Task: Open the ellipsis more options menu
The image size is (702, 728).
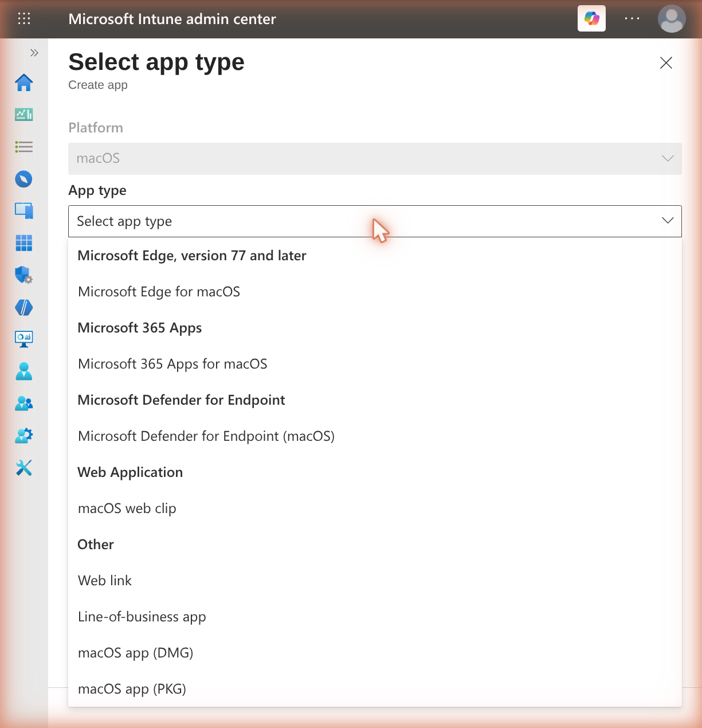Action: (632, 19)
